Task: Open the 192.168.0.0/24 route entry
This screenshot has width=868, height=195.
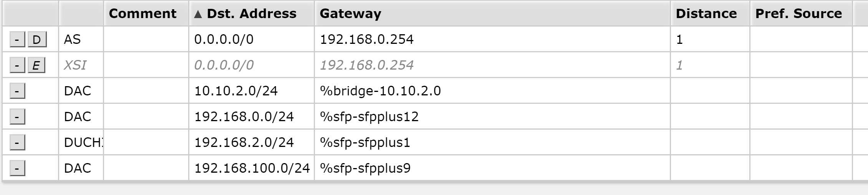Action: coord(244,117)
